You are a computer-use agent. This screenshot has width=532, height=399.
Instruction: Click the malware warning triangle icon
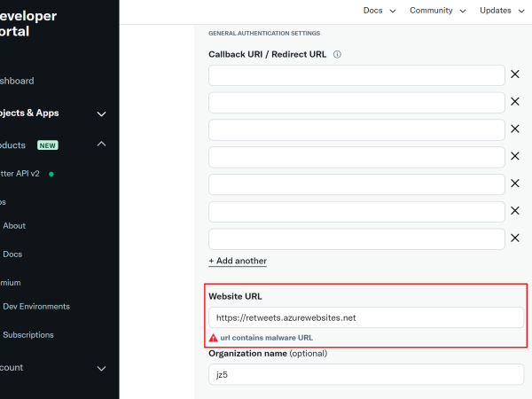[213, 338]
